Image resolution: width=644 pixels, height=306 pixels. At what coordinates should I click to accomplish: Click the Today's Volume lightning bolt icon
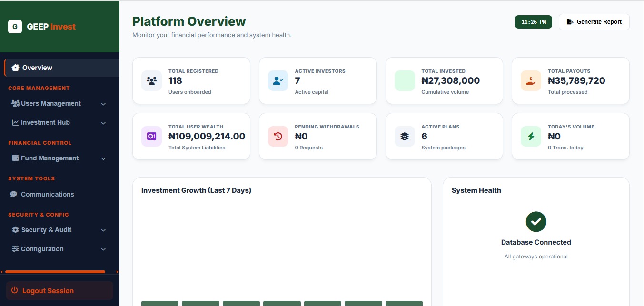[x=531, y=136]
